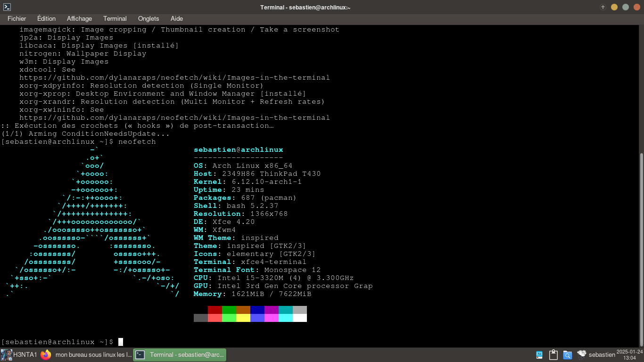Open the Onglets menu
Screen dimensions: 644x362
tap(149, 18)
